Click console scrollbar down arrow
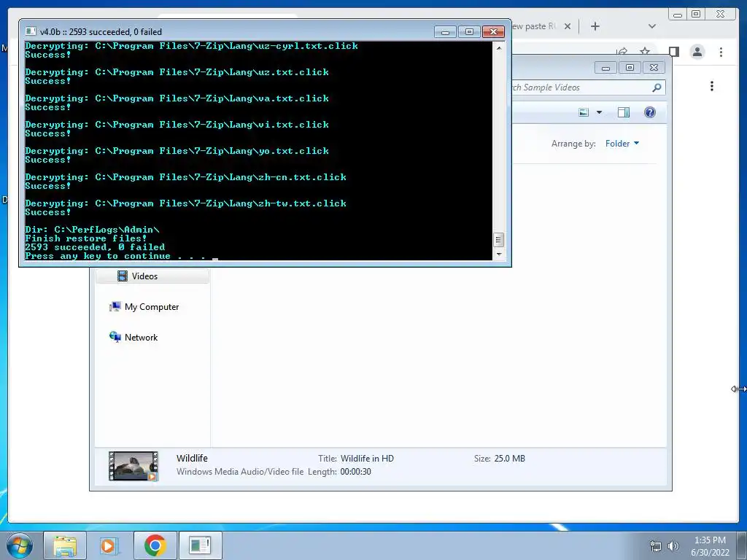Screen dimensions: 747x560 498,254
